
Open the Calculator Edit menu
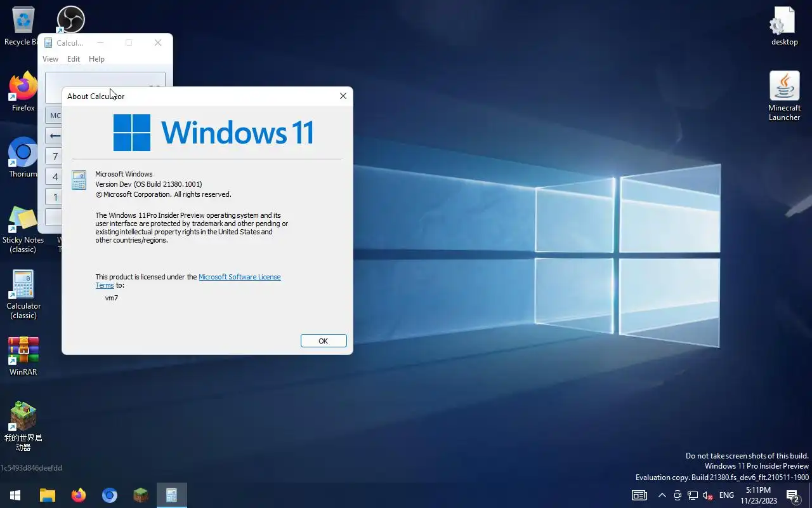pos(74,59)
